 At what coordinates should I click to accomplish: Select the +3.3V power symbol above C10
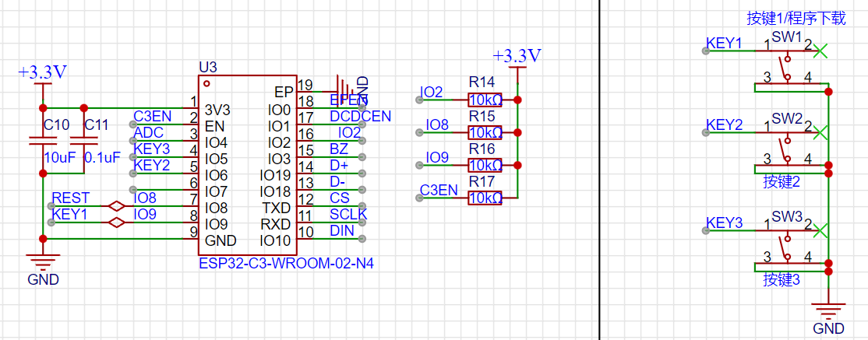[43, 77]
